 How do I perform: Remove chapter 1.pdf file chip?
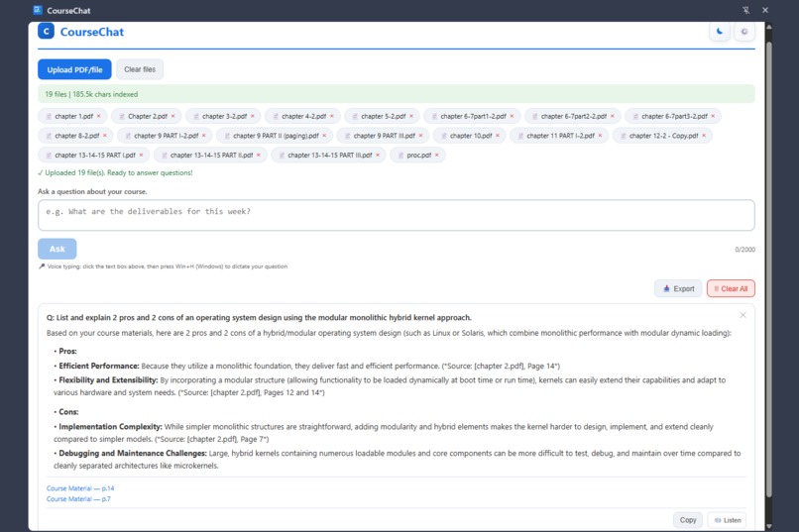pyautogui.click(x=99, y=117)
